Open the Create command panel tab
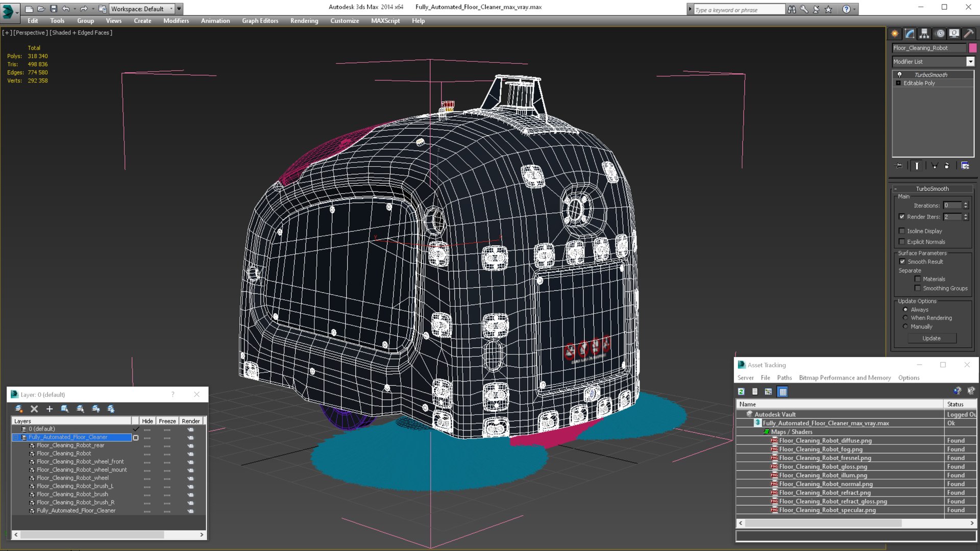Viewport: 980px width, 551px height. [x=895, y=34]
